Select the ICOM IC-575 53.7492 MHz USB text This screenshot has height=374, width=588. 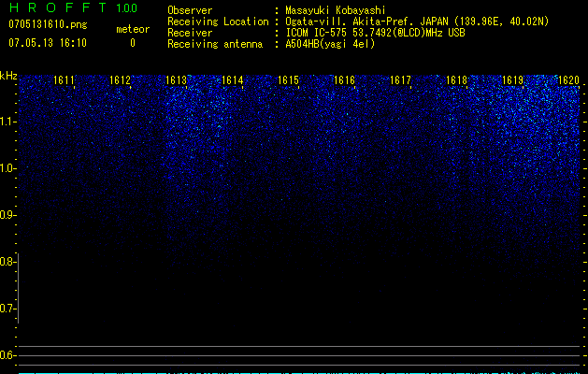tap(375, 33)
